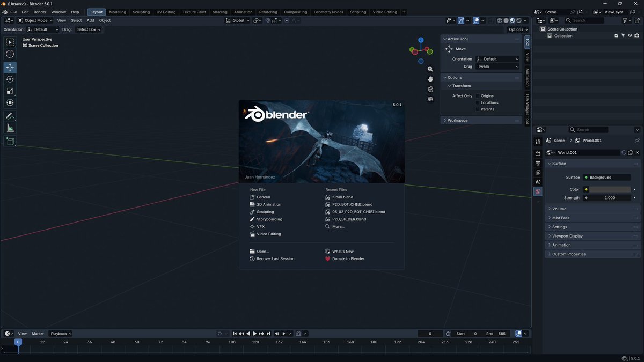This screenshot has height=362, width=644.
Task: Switch to wireframe viewport shading
Action: (x=500, y=20)
